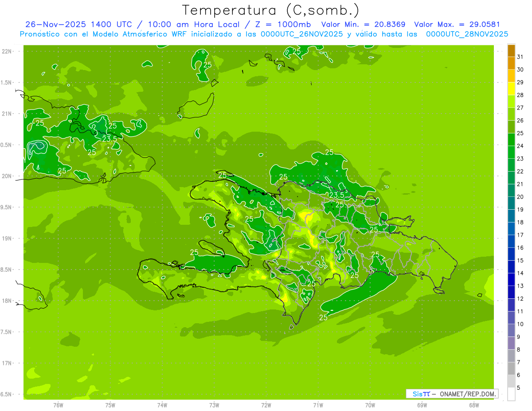This screenshot has height=411, width=532.
Task: Click the "23.5" contour label over northern Dominican Republic
Action: (336, 195)
